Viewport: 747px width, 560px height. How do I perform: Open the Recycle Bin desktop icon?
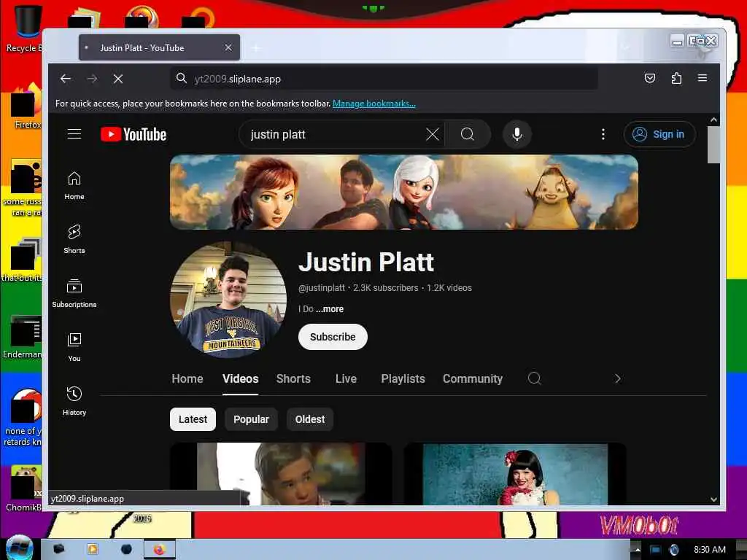click(24, 28)
